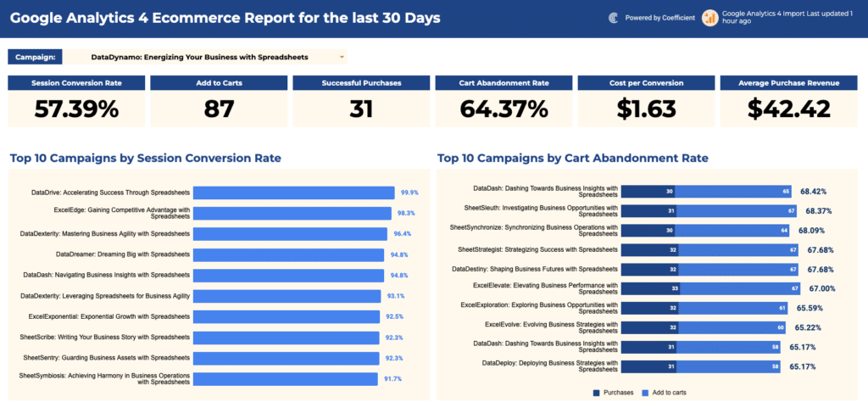Click the DataDeploy campaign label
This screenshot has height=419, width=868.
pos(549,366)
